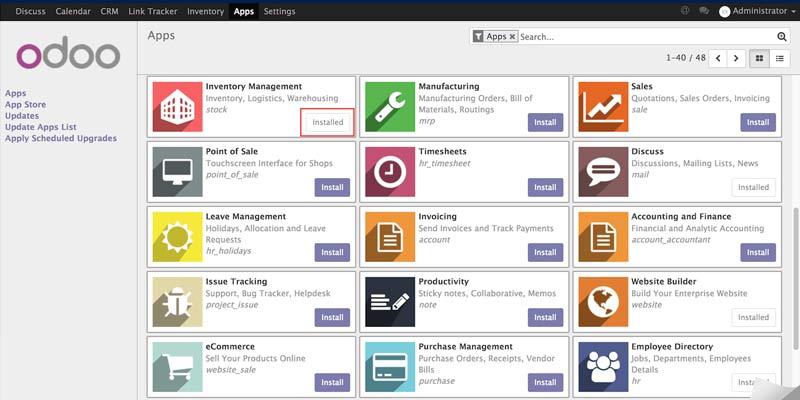Click the Odoo logo
The height and width of the screenshot is (400, 800).
(68, 53)
